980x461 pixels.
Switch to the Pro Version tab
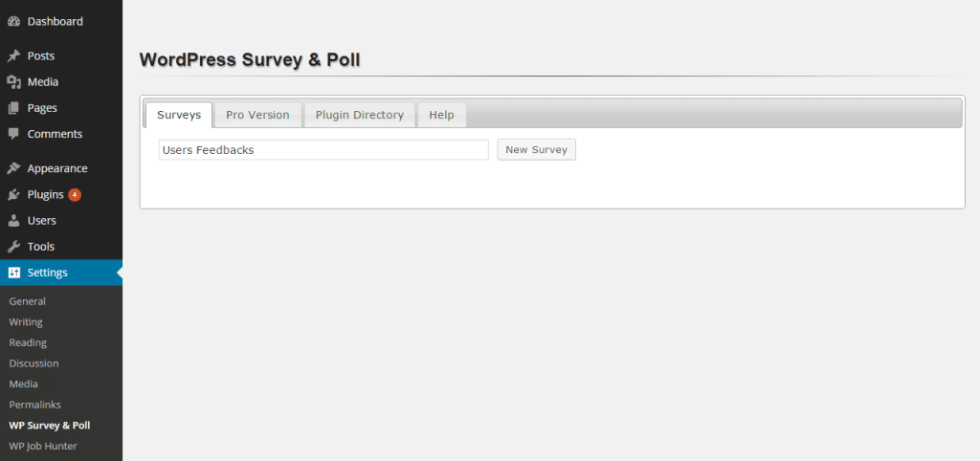(x=257, y=115)
